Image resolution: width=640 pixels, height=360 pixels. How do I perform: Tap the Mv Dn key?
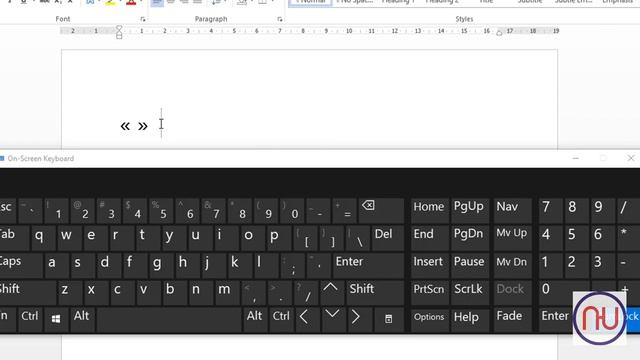(x=512, y=265)
